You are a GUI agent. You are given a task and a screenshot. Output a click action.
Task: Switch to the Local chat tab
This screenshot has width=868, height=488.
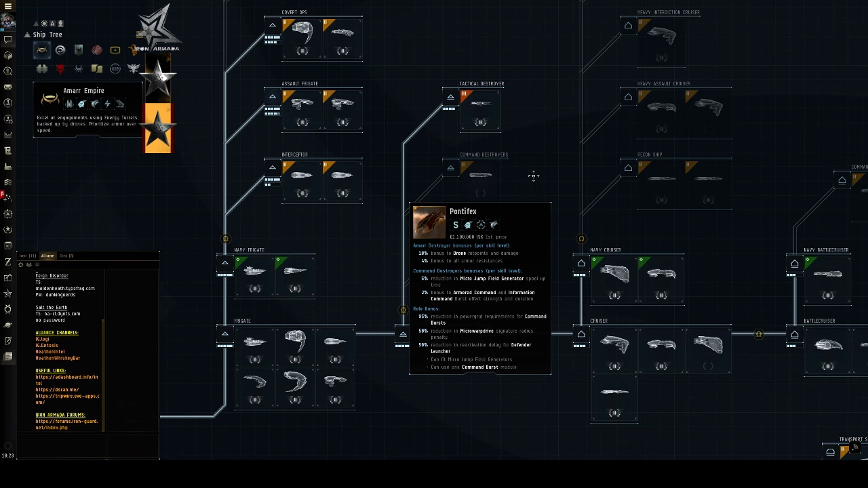pyautogui.click(x=27, y=256)
